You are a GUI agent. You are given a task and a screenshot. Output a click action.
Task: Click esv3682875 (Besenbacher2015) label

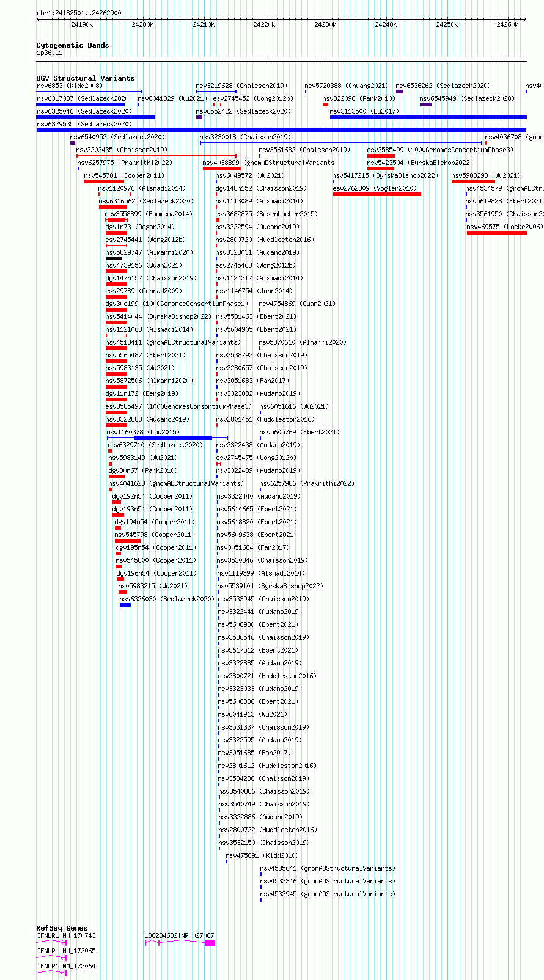(266, 214)
